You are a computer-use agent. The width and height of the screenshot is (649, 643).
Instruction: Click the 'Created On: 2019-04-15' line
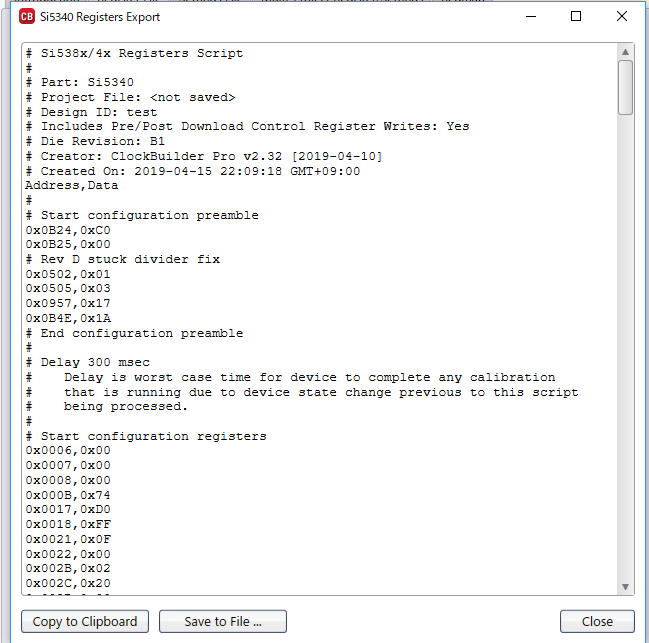[x=193, y=171]
